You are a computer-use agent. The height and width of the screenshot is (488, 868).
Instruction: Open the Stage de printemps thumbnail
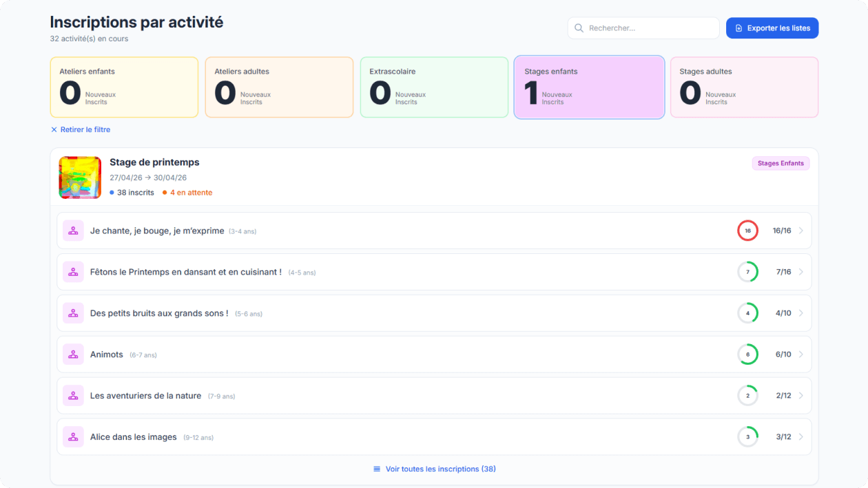(x=80, y=178)
